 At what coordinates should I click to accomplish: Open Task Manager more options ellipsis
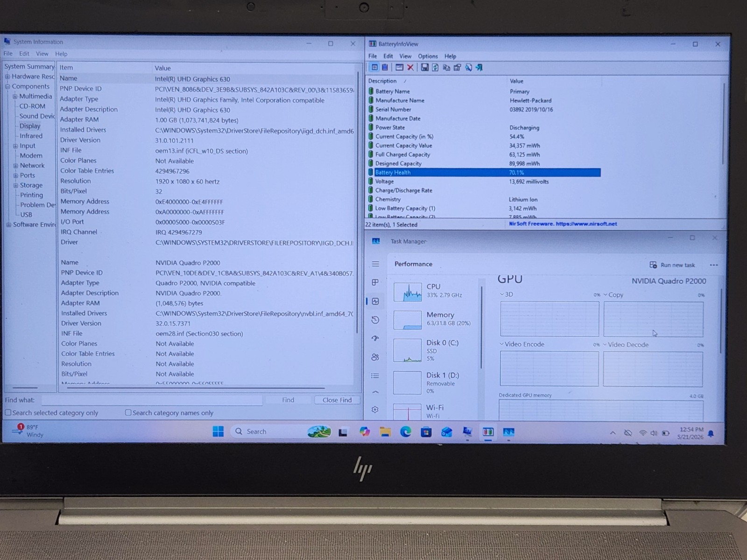(x=714, y=265)
